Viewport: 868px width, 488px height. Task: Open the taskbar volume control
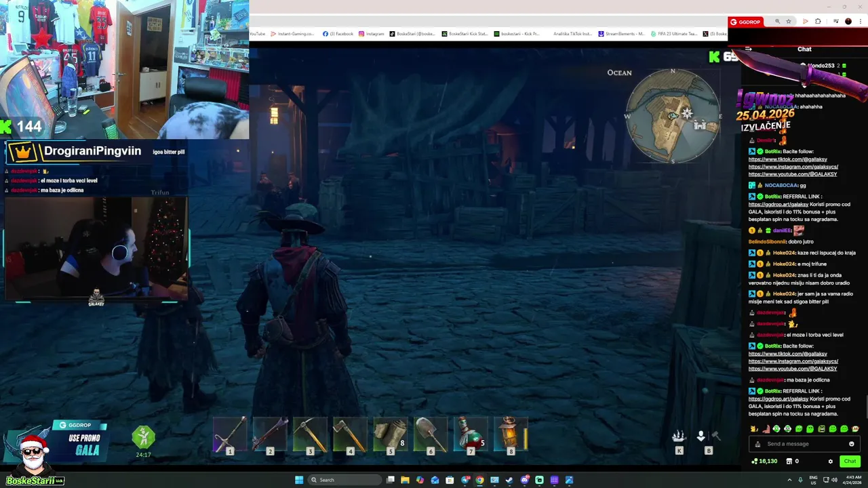(x=835, y=480)
